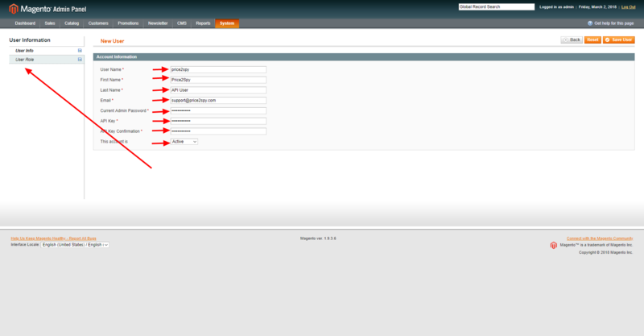Click Get help for this page link
644x336 pixels.
(x=613, y=23)
